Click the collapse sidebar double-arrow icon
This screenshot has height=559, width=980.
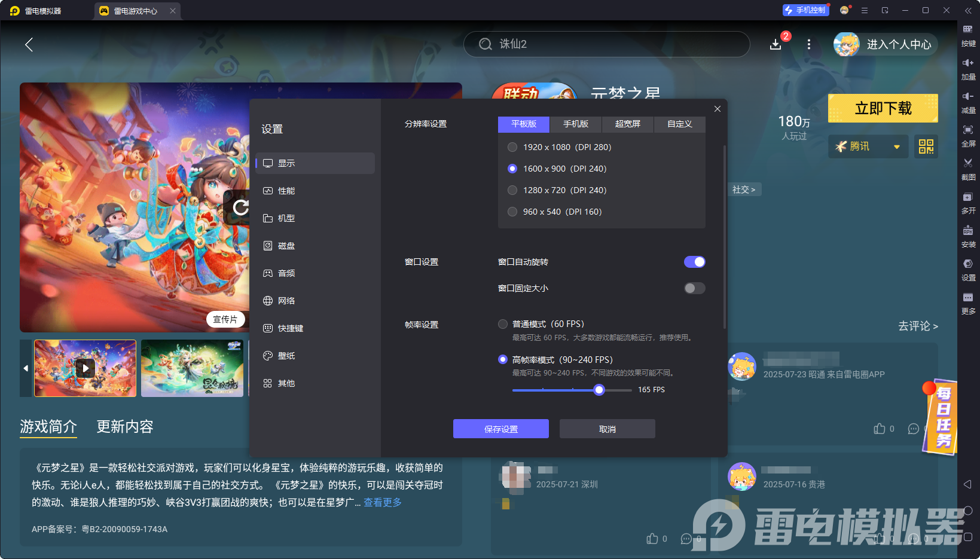pyautogui.click(x=968, y=10)
